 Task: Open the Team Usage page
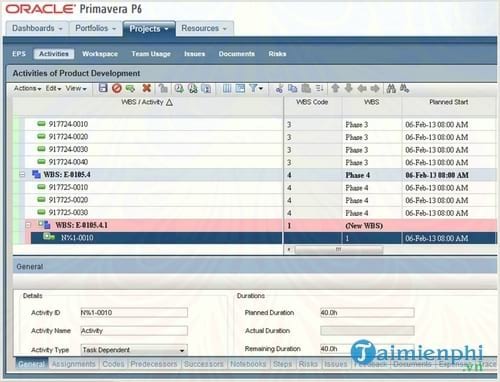pyautogui.click(x=151, y=54)
